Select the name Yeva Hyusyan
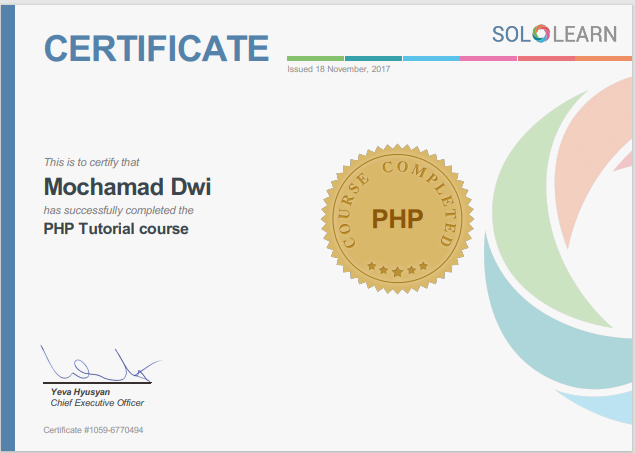The width and height of the screenshot is (635, 453). pos(80,392)
